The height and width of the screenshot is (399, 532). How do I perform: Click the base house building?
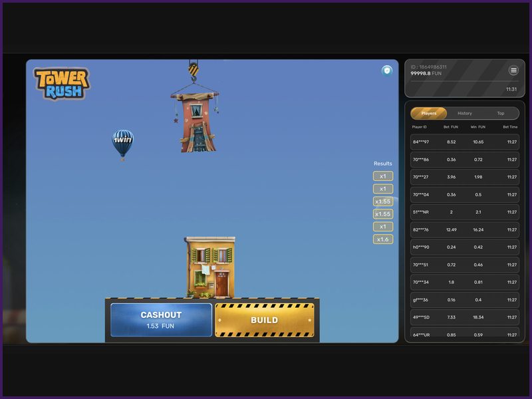(x=208, y=265)
